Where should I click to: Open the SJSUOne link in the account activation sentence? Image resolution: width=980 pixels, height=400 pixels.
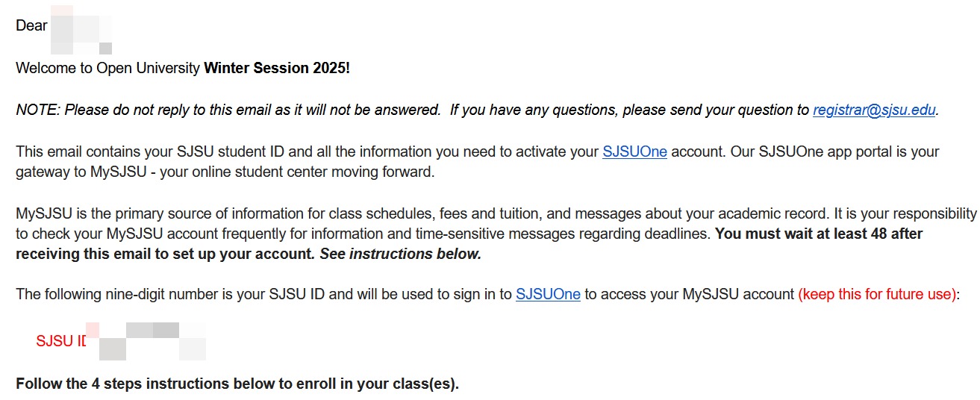pos(634,152)
